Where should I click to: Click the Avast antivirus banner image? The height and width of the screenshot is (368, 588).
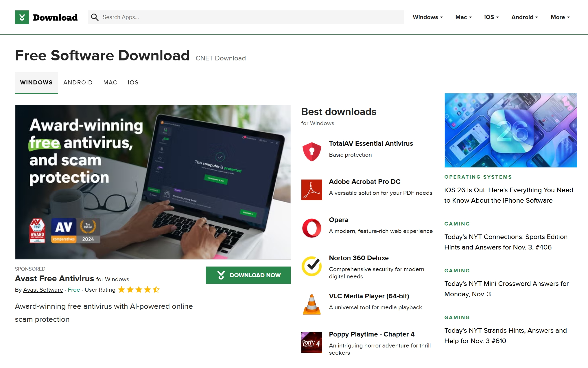click(x=153, y=182)
